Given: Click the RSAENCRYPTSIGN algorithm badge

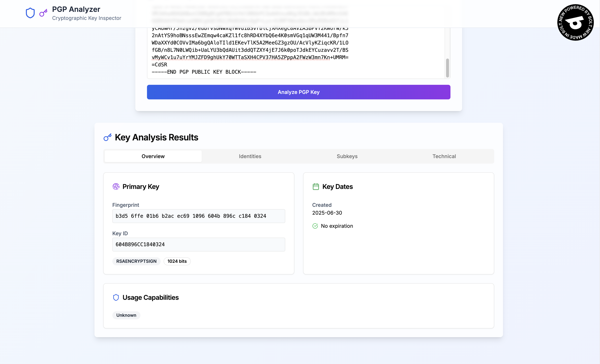Looking at the screenshot, I should coord(136,261).
